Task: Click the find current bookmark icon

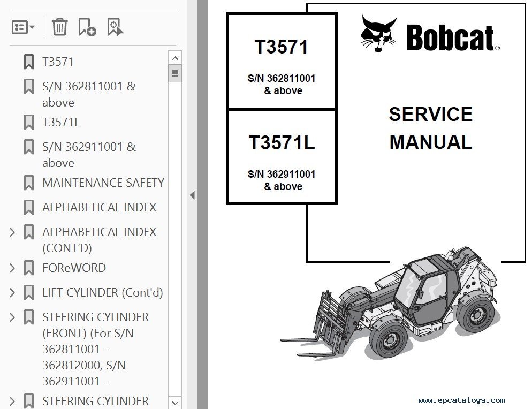Action: pyautogui.click(x=115, y=26)
